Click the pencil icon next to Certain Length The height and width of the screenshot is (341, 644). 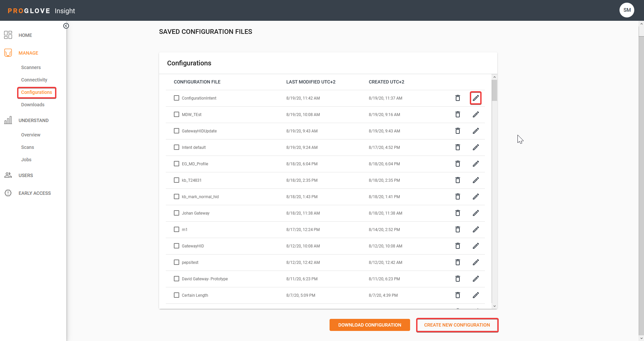pos(476,295)
